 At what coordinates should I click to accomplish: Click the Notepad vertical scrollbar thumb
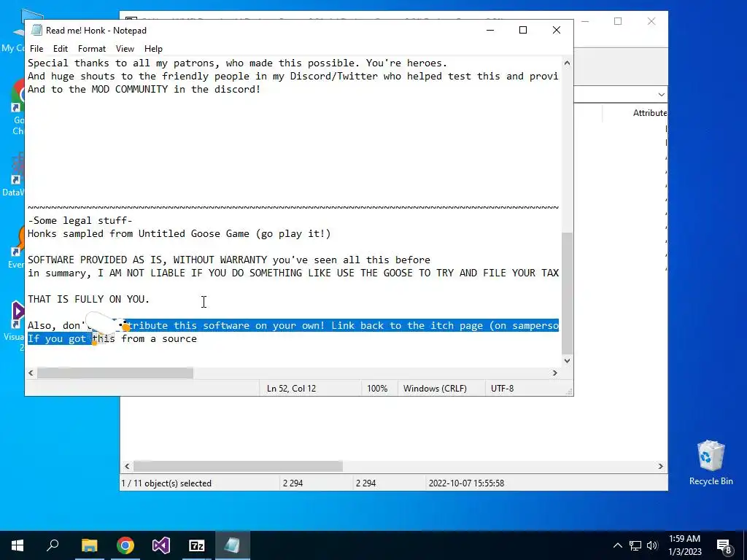pos(567,293)
